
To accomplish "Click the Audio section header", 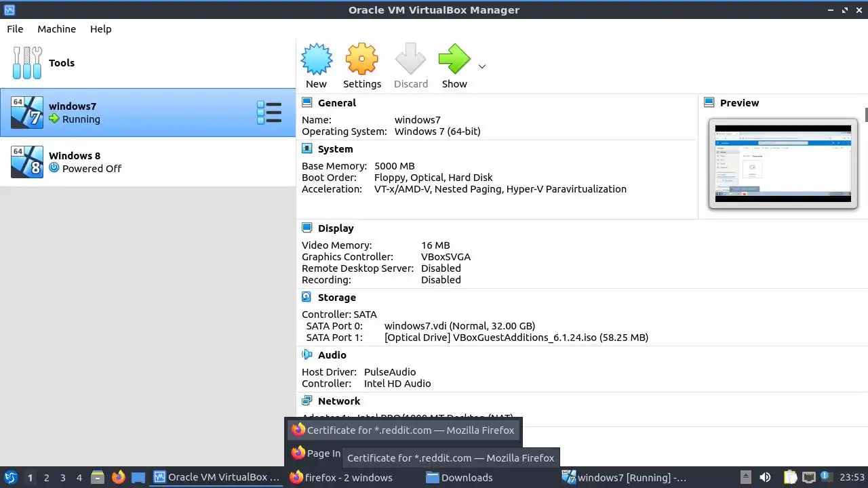I will (x=332, y=355).
